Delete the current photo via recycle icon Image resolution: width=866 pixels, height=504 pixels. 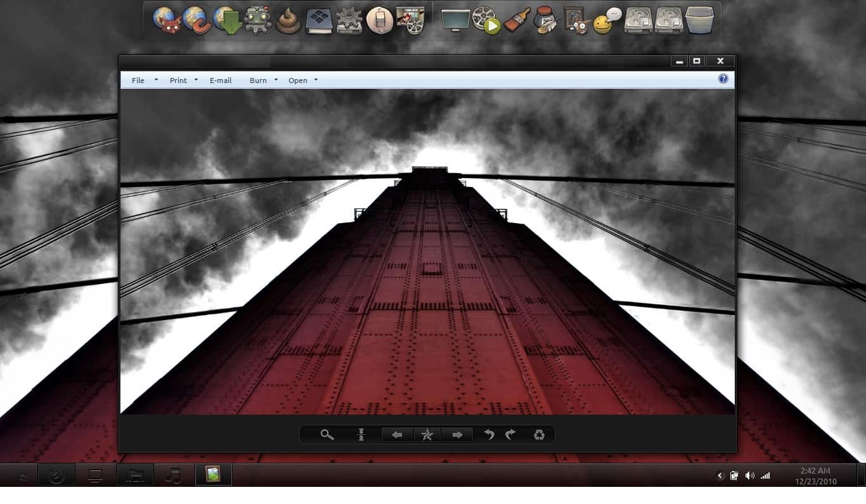point(540,435)
